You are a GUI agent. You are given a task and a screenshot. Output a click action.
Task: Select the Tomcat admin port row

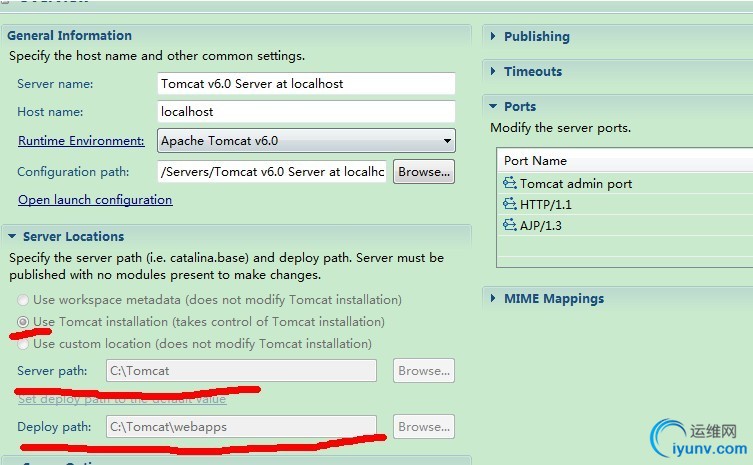[625, 183]
